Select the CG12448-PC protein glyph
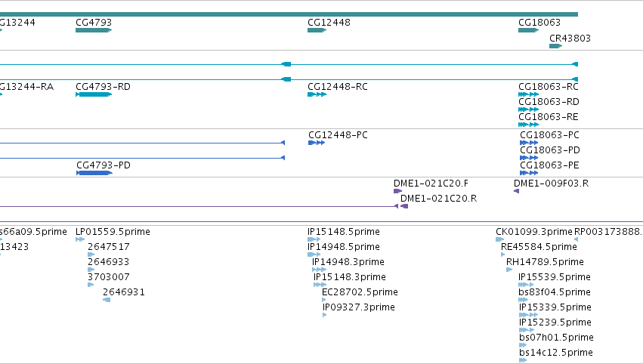The image size is (643, 364). tap(317, 143)
